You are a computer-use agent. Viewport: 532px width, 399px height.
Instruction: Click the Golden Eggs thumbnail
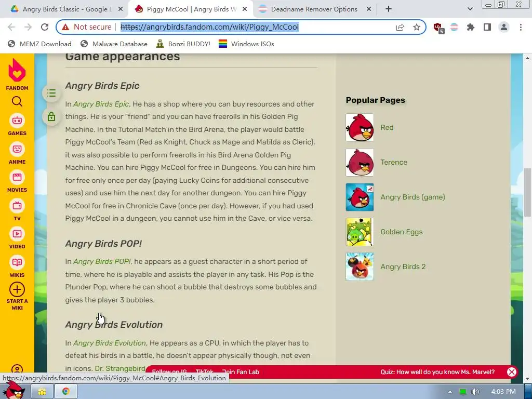[x=360, y=232]
